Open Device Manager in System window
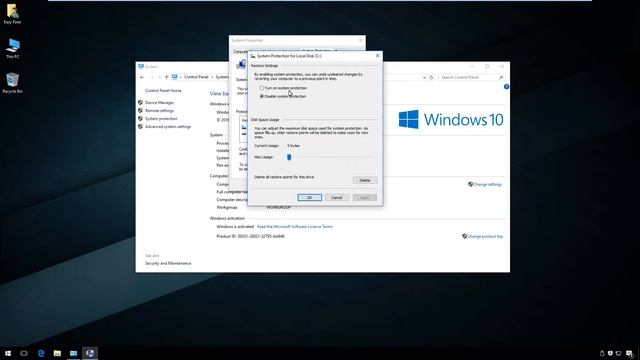The height and width of the screenshot is (360, 640). click(159, 102)
